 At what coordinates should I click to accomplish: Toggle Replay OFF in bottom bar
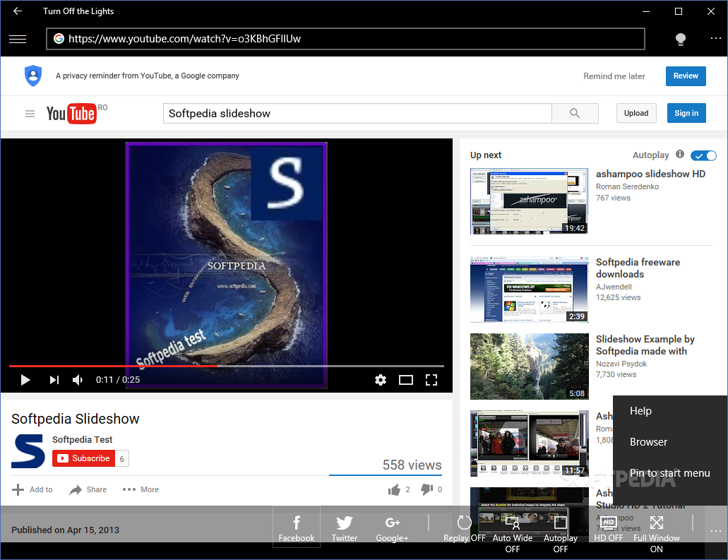click(464, 527)
